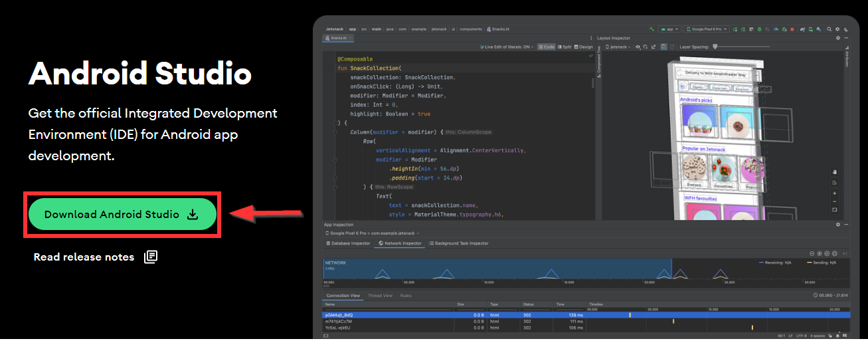Viewport: 868px width, 347px height.
Task: Click the Search Everywhere magnifier icon
Action: click(829, 29)
